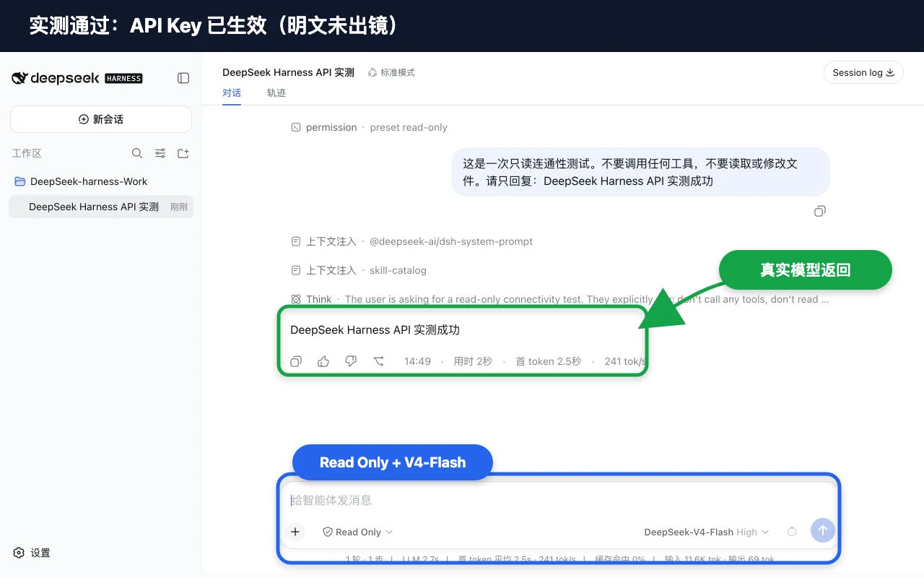The height and width of the screenshot is (578, 924).
Task: Start a new chat with 新会话
Action: (101, 119)
